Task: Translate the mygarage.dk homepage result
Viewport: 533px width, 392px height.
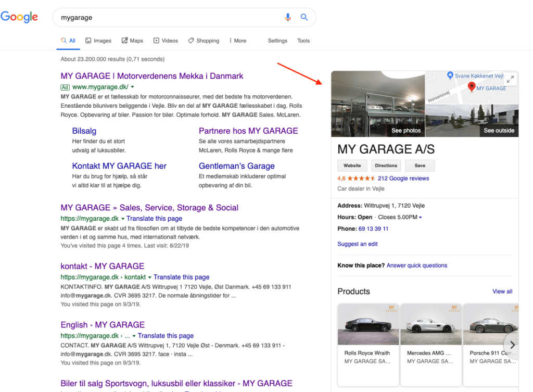Action: [154, 219]
